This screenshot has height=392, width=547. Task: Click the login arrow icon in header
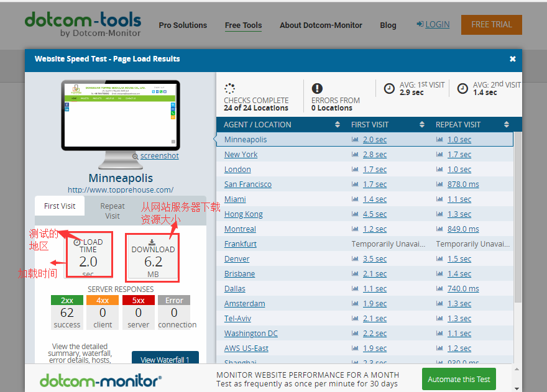[x=420, y=24]
